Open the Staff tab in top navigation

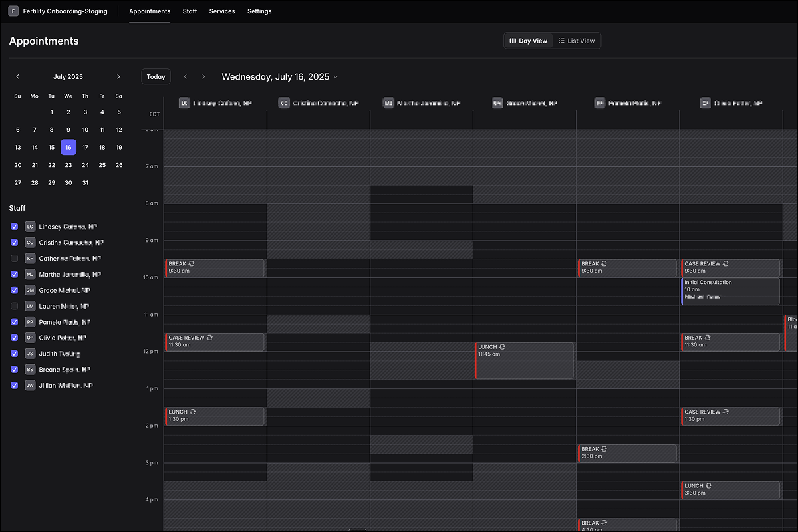click(190, 11)
